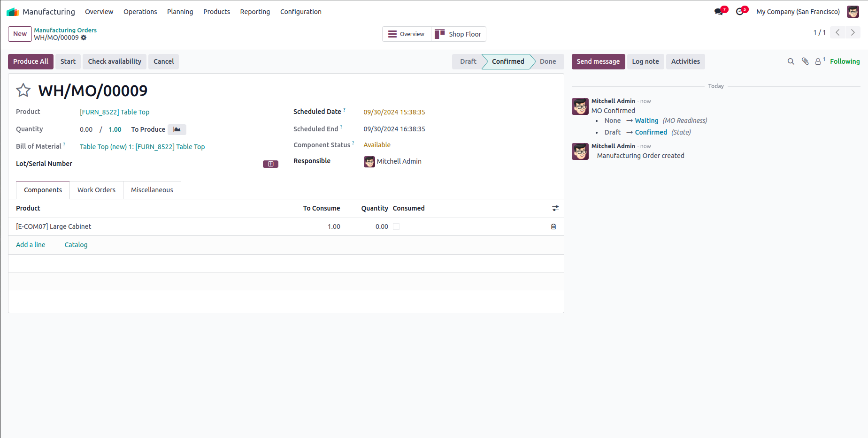Click Send message
This screenshot has width=868, height=438.
598,61
